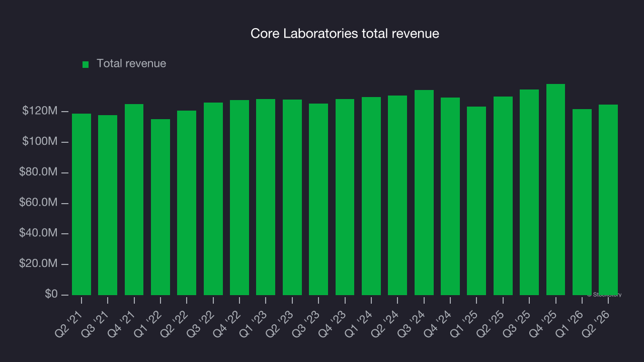
Task: Select the Q3 '25 revenue bar
Action: point(529,192)
